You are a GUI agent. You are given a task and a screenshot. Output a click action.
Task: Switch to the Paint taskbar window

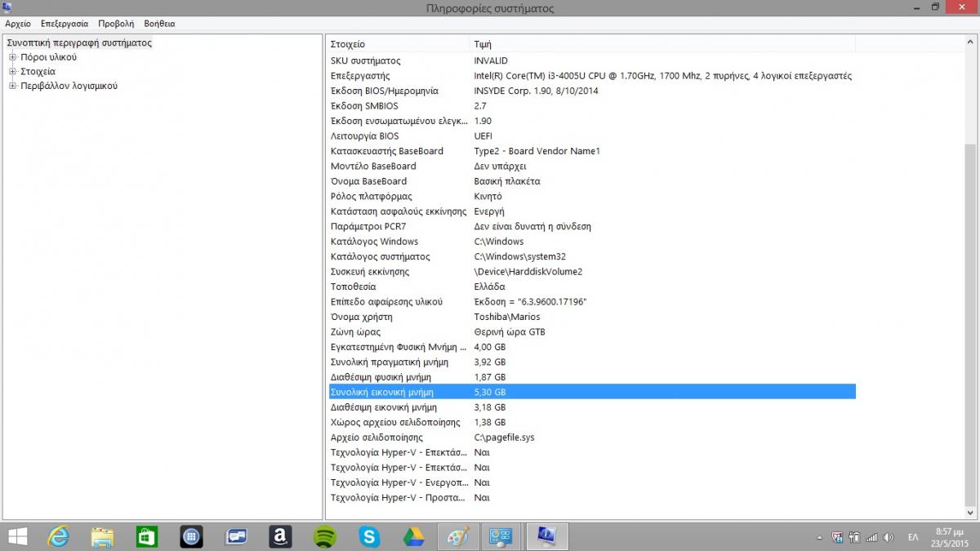(x=458, y=536)
